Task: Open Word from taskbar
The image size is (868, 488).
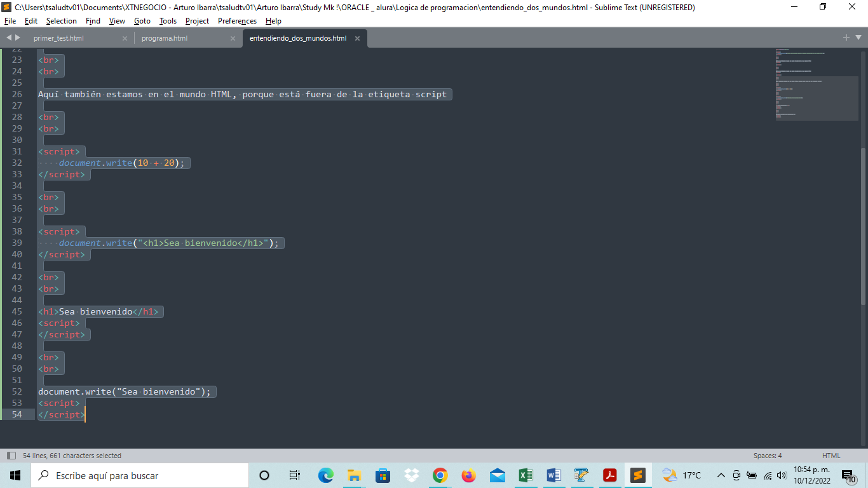Action: point(553,475)
